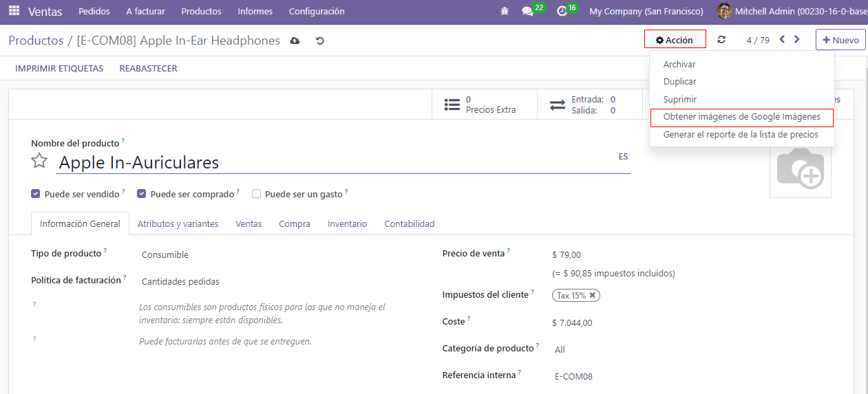This screenshot has height=394, width=868.
Task: Go to previous record arrow
Action: click(x=783, y=40)
